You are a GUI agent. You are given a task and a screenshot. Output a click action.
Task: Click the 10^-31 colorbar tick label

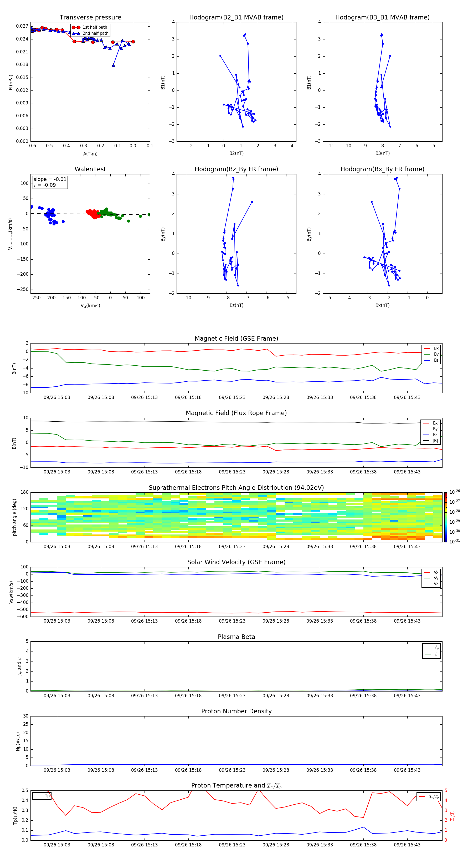tap(455, 542)
